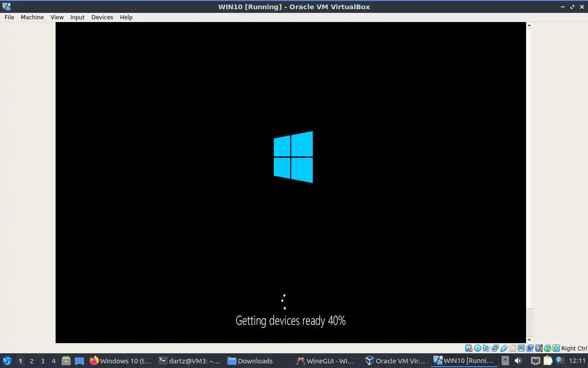Switch to the Firefox Windows 10 window
The height and width of the screenshot is (368, 588).
[x=120, y=361]
